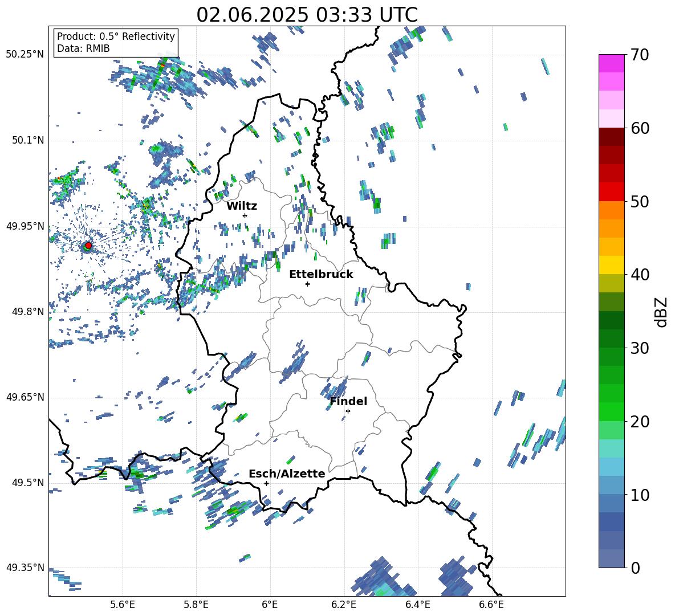The image size is (675, 616).
Task: Select the Wiltz city label
Action: 242,206
